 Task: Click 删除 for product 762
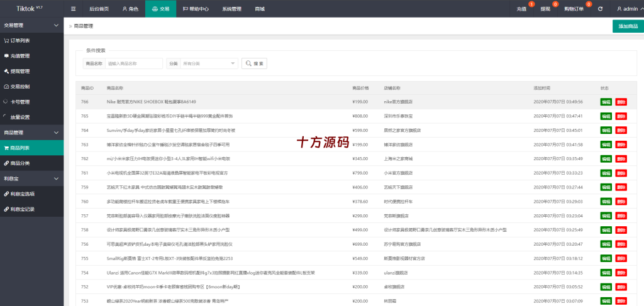[621, 159]
